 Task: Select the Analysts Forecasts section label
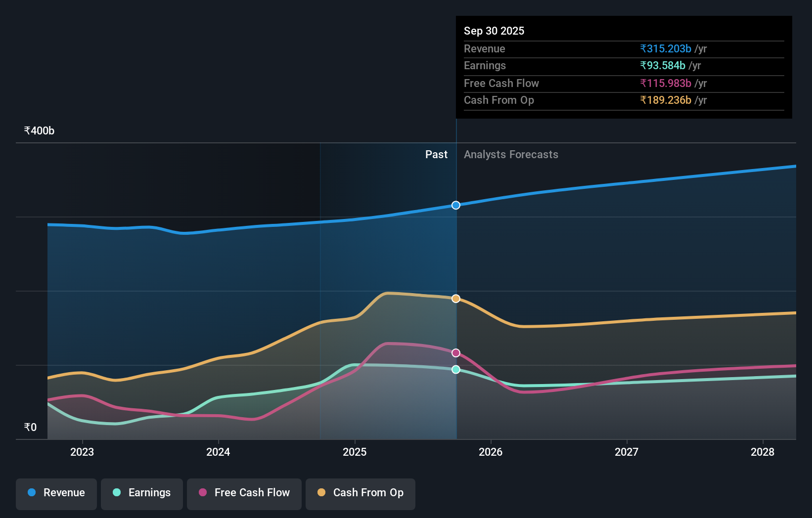tap(511, 154)
